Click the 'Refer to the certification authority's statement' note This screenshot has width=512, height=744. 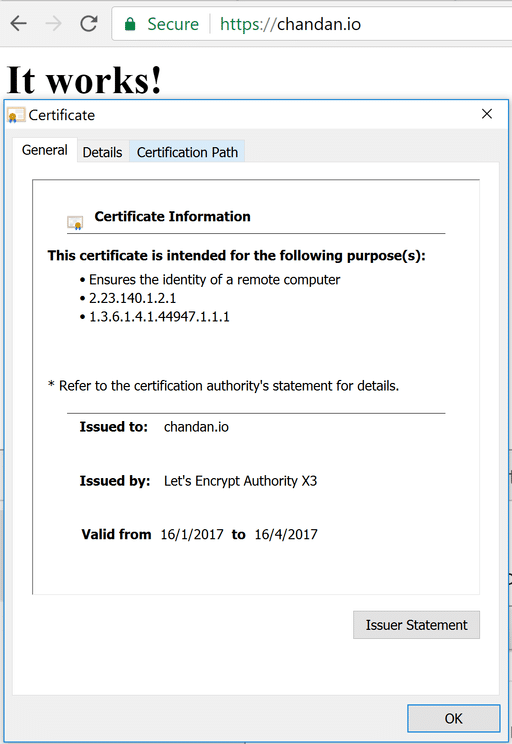(x=223, y=386)
